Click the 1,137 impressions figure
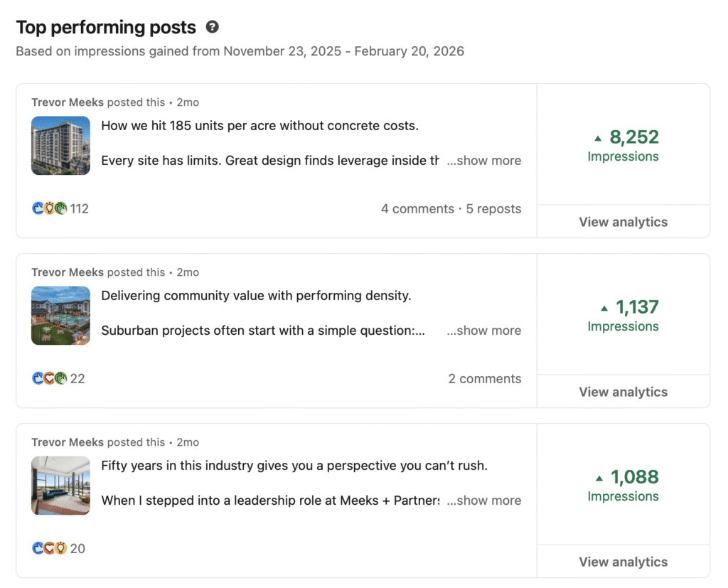 point(636,307)
